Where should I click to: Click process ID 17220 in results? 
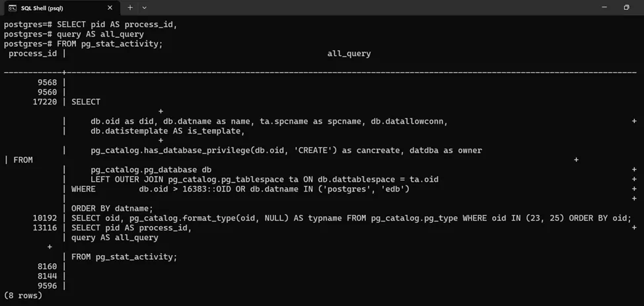[45, 102]
